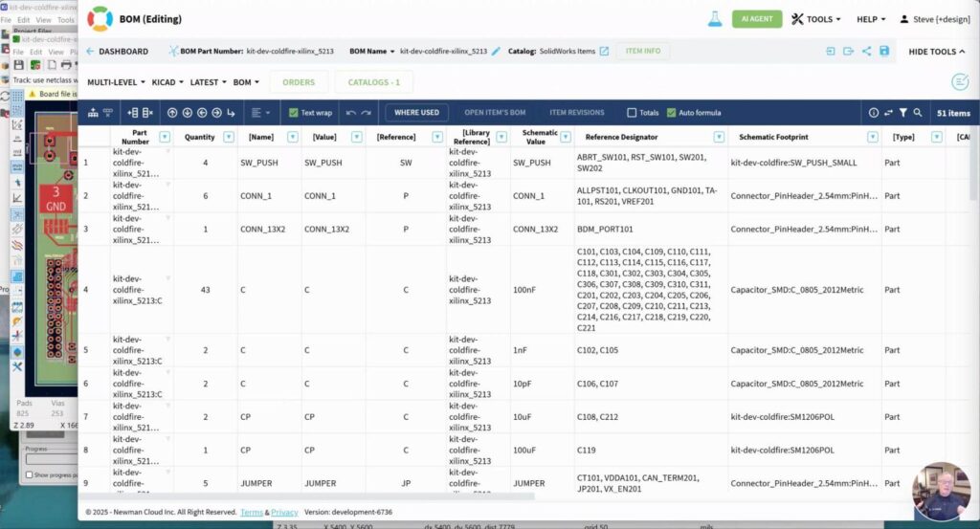
Task: Click the Terms link in footer
Action: point(252,512)
